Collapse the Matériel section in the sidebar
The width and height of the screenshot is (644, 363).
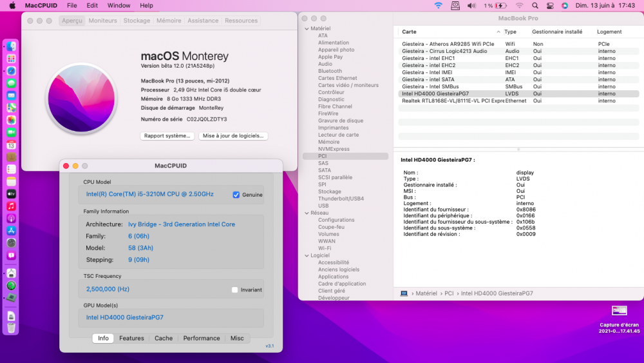pyautogui.click(x=307, y=29)
